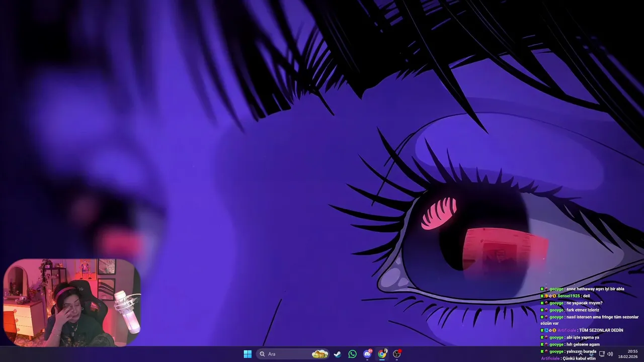Click chat message "ne yapacak mıyım?"
Viewport: 644px width, 362px height.
coord(584,303)
